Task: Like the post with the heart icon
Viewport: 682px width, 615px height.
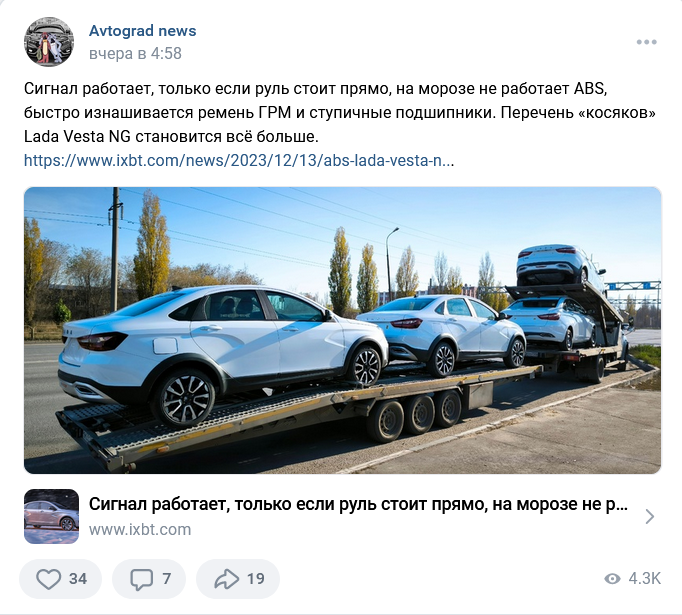Action: pos(48,579)
